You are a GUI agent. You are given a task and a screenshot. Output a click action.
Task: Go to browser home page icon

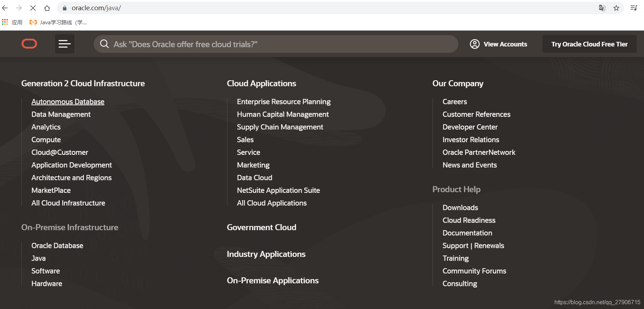47,8
